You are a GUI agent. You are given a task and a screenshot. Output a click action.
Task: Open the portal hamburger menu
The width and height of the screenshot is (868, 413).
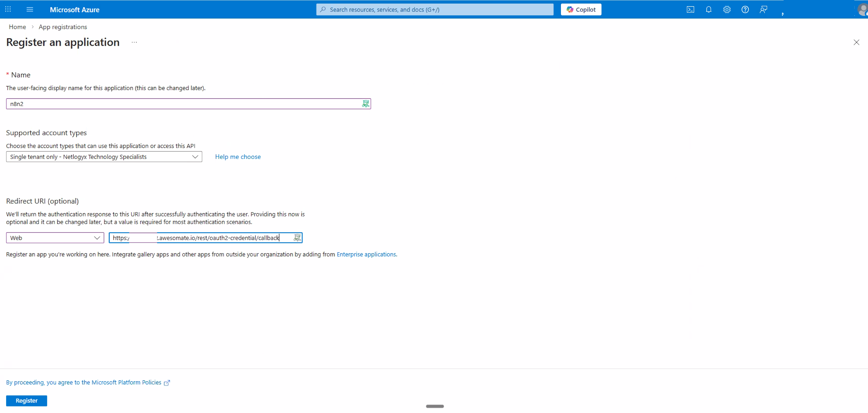[30, 9]
